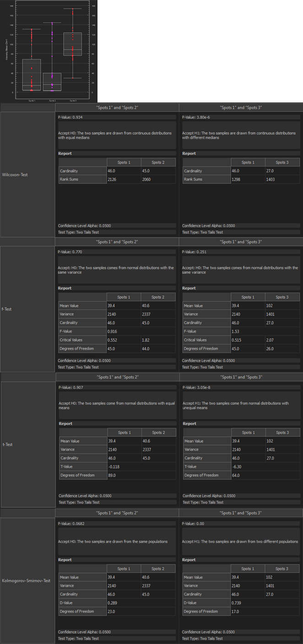Click the Spots 3 box in boxplot

click(x=72, y=44)
